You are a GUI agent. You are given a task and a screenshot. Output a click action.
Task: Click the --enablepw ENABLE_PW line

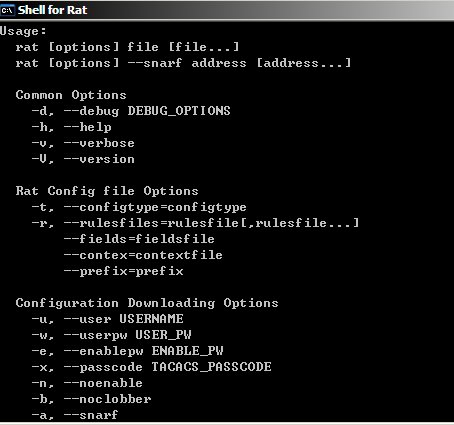[x=127, y=351]
